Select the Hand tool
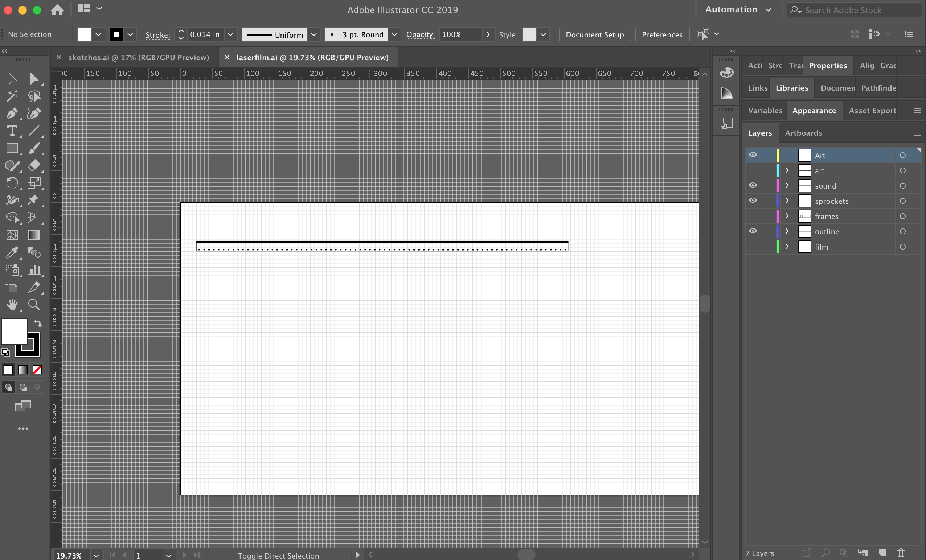This screenshot has width=926, height=560. [x=12, y=305]
